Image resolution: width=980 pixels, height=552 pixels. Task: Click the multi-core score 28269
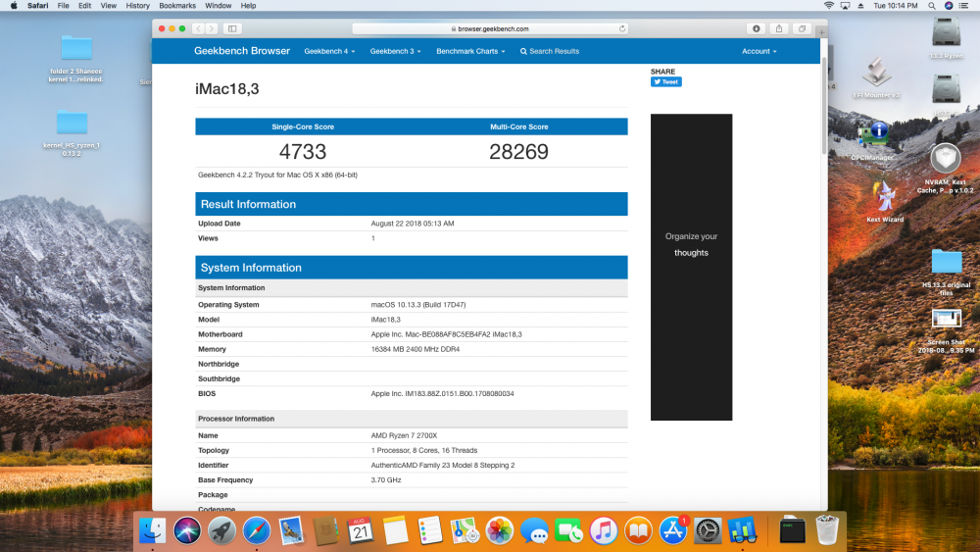pos(518,151)
